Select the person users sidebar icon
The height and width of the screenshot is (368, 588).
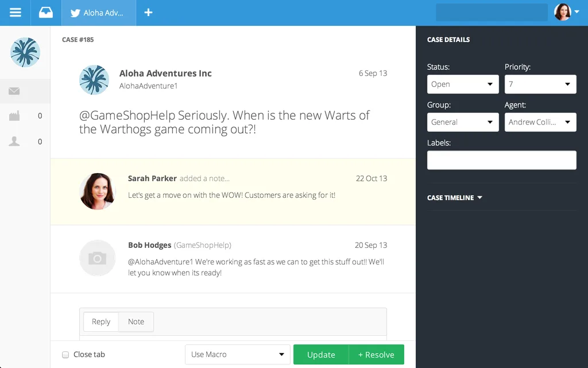click(14, 141)
